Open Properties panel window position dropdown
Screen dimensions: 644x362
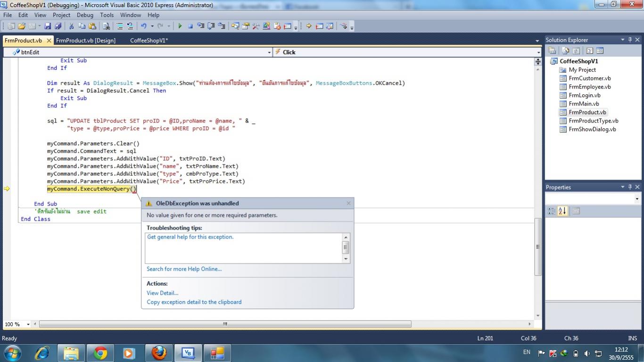tap(623, 187)
